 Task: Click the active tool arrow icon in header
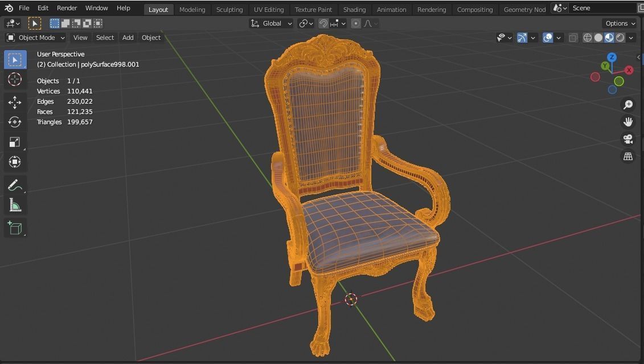click(x=35, y=23)
